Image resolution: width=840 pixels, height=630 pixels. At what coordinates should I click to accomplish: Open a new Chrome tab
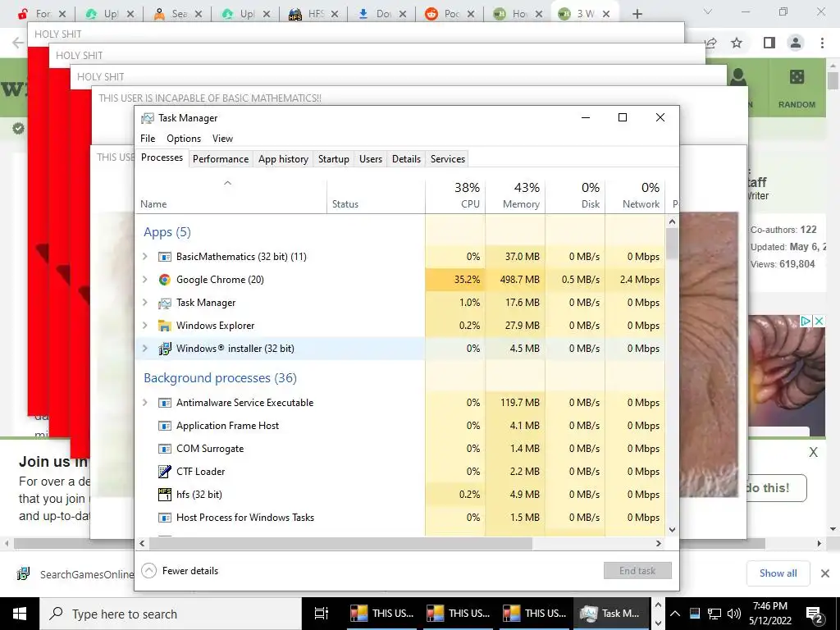pos(637,14)
